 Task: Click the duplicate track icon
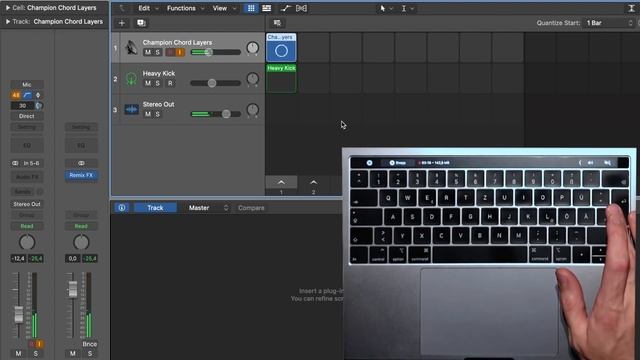141,23
